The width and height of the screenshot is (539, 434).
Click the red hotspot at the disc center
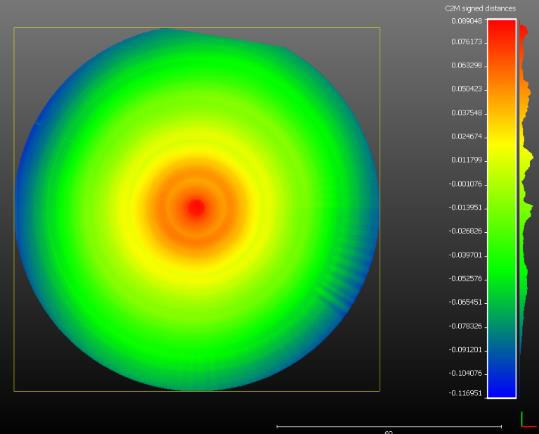(196, 208)
